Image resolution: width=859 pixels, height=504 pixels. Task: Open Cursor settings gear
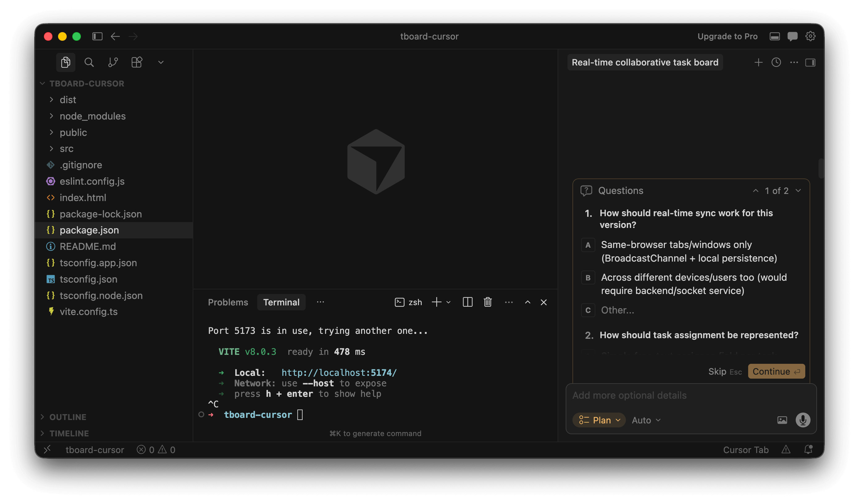(x=810, y=36)
